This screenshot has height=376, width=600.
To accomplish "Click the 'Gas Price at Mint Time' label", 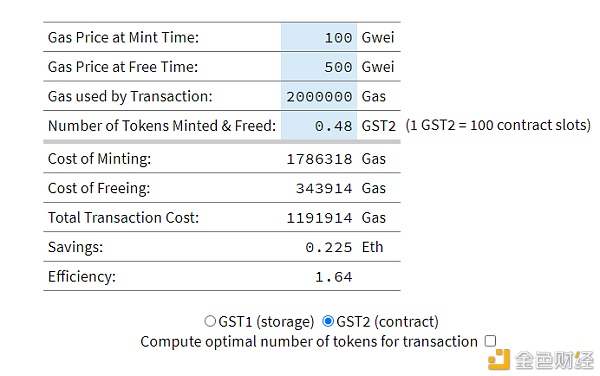I will tap(123, 37).
